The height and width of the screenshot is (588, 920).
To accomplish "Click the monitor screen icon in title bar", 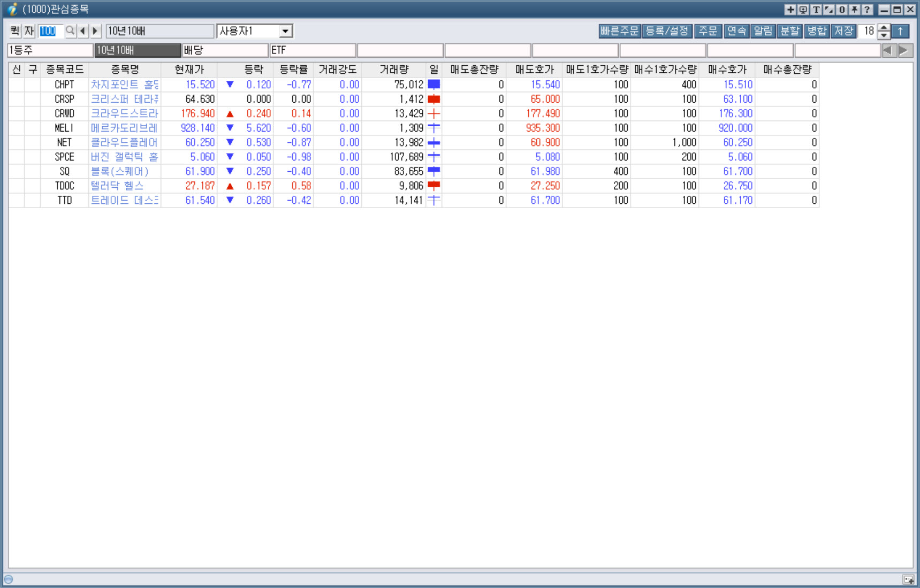I will (803, 10).
